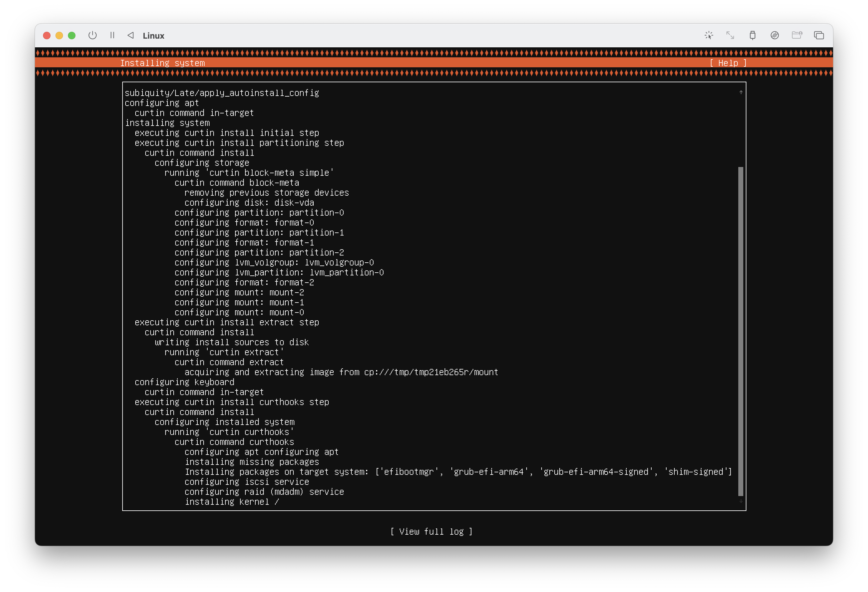Click the scroll down arrow of the log
Screen dimensions: 868x592
pyautogui.click(x=741, y=501)
